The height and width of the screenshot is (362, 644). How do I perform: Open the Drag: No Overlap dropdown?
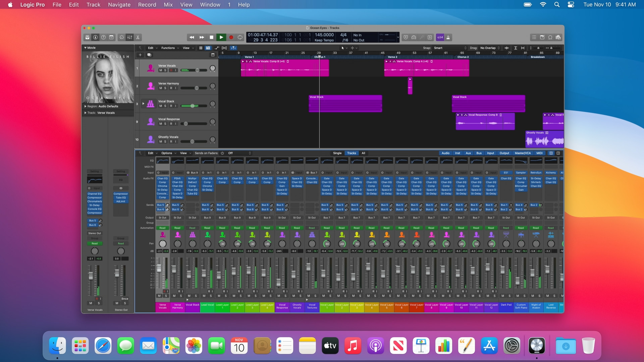coord(488,48)
